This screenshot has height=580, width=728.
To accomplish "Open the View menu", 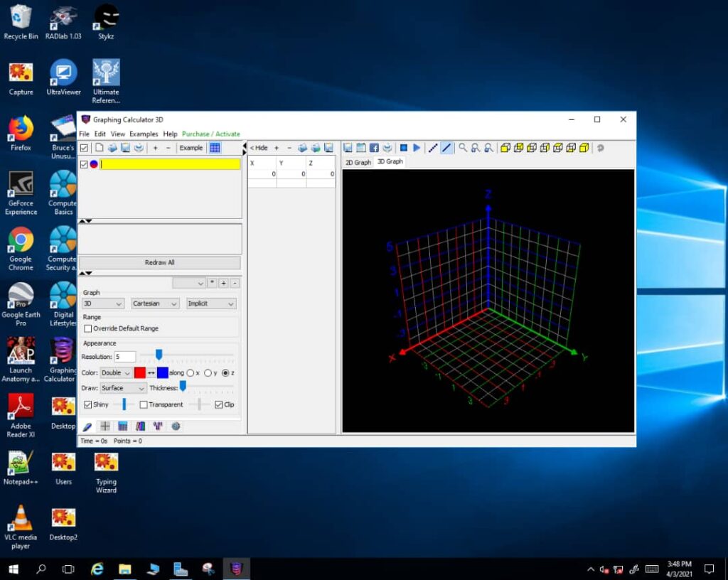I will (118, 134).
